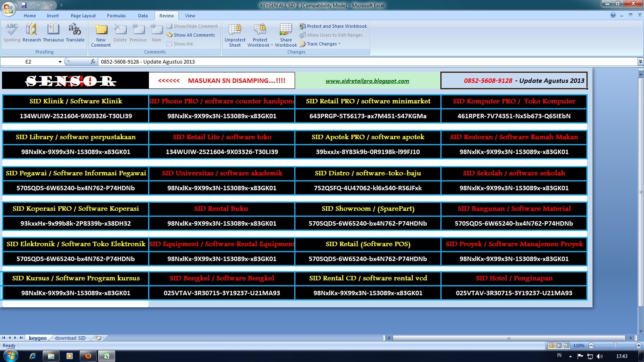This screenshot has height=362, width=644.
Task: Open Track Changes dropdown
Action: (x=320, y=44)
